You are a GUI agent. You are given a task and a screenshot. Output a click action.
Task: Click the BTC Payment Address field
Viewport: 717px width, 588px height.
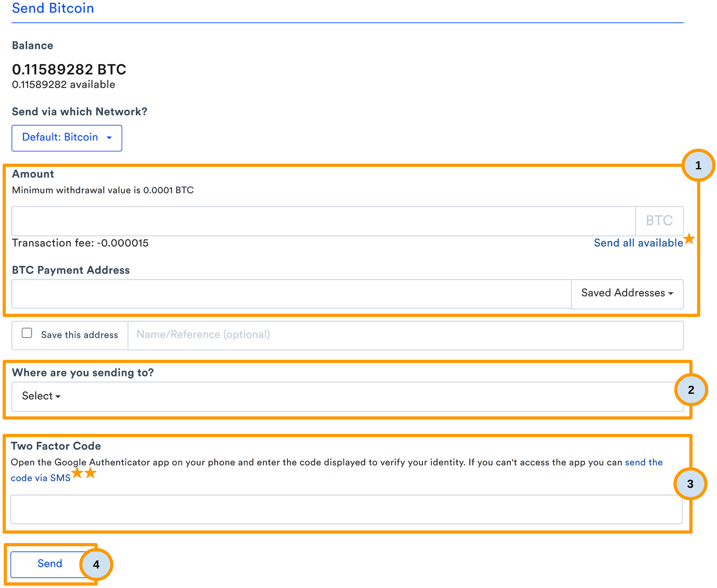(291, 294)
